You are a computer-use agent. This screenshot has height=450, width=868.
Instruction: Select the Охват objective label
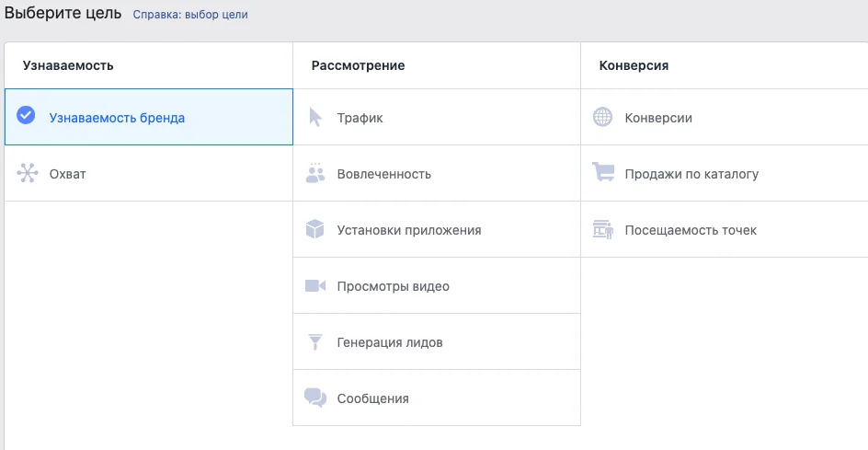pos(67,174)
